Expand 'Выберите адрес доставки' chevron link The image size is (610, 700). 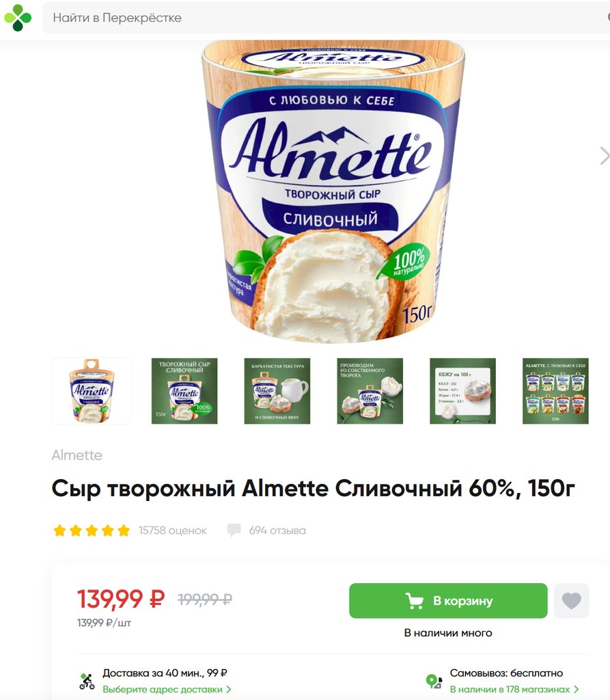tap(167, 689)
